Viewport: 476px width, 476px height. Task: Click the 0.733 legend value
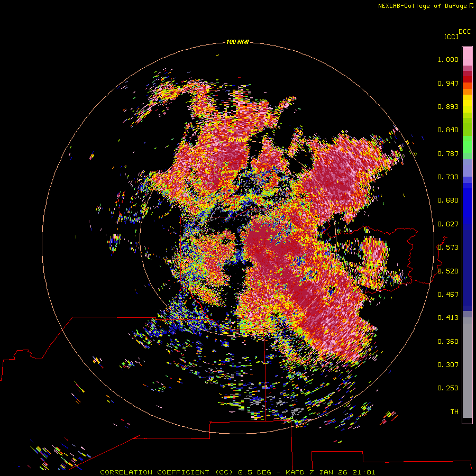pos(448,177)
